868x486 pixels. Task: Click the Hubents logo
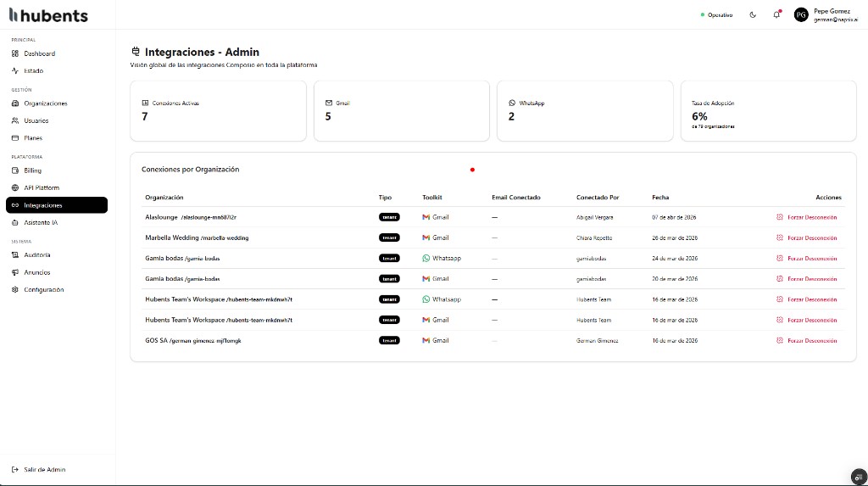pyautogui.click(x=48, y=15)
